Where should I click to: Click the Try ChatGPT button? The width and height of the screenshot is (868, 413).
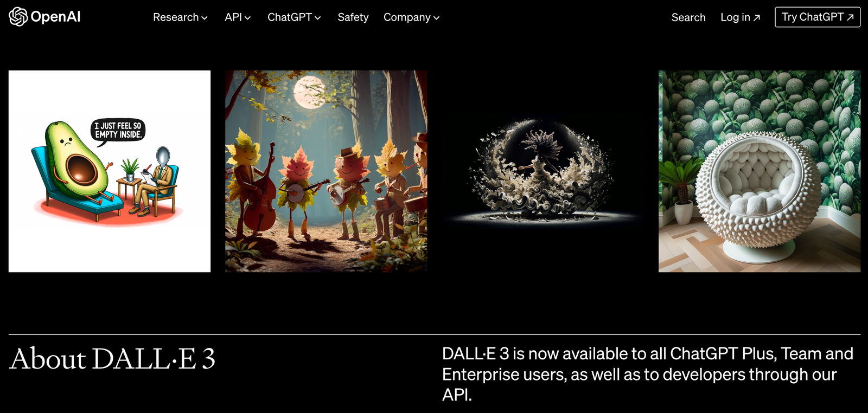818,17
